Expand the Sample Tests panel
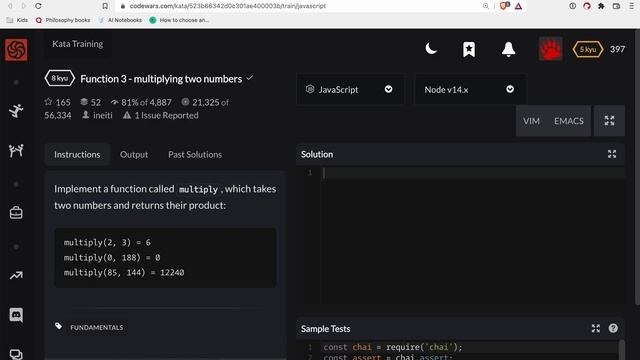Screen dimensions: 640x360 pyautogui.click(x=596, y=329)
